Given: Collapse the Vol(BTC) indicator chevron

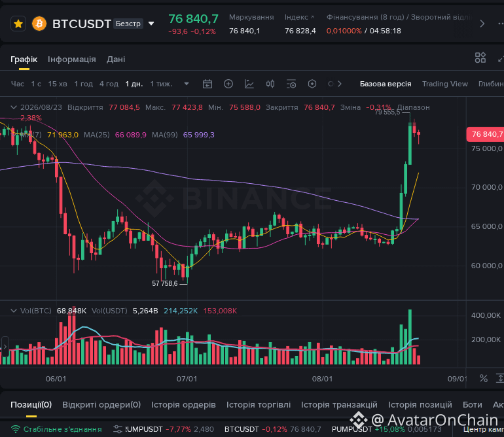Looking at the screenshot, I should (14, 311).
